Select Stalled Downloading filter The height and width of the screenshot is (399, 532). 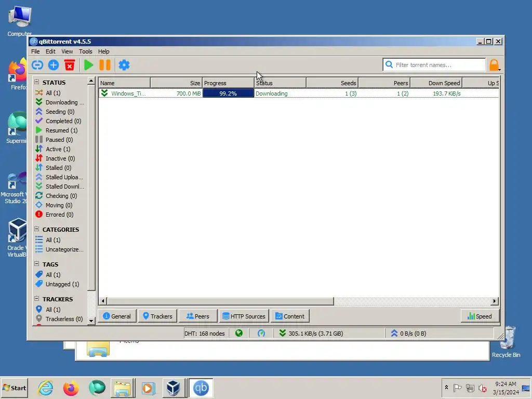60,187
